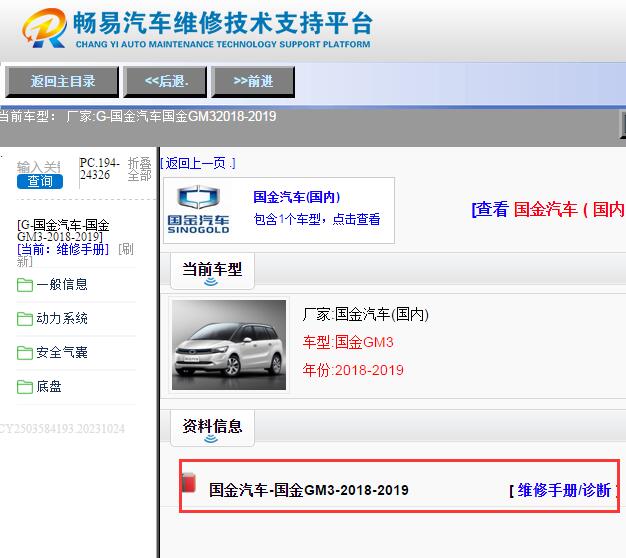The width and height of the screenshot is (626, 558).
Task: Go back with <<后退 button
Action: 165,82
